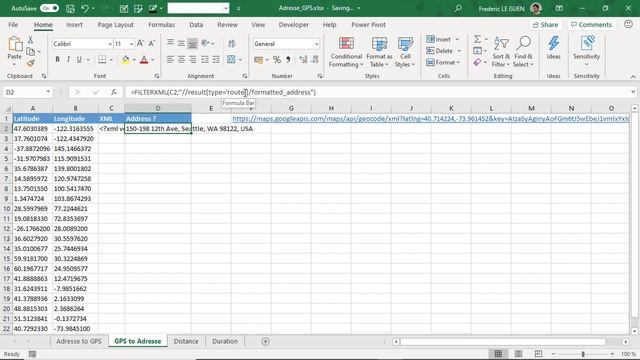The image size is (640, 360).
Task: Click Increase Font Size icon
Action: click(x=140, y=43)
